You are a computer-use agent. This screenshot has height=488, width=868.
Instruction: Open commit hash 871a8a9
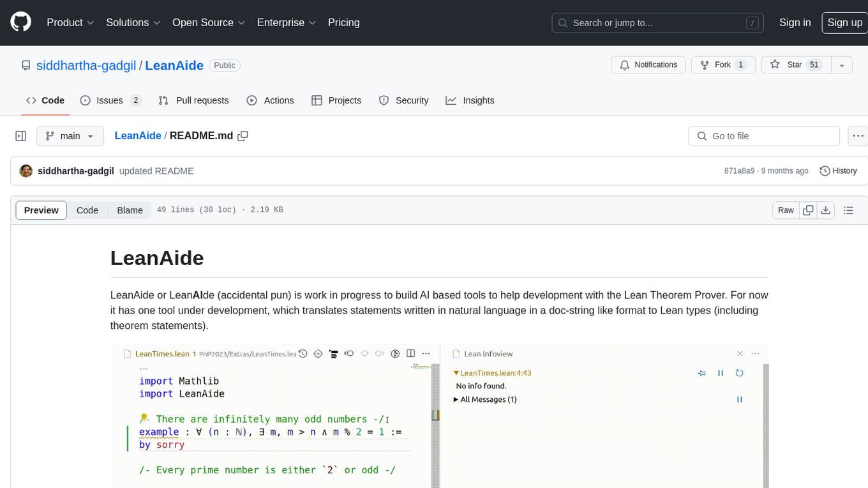[x=739, y=171]
